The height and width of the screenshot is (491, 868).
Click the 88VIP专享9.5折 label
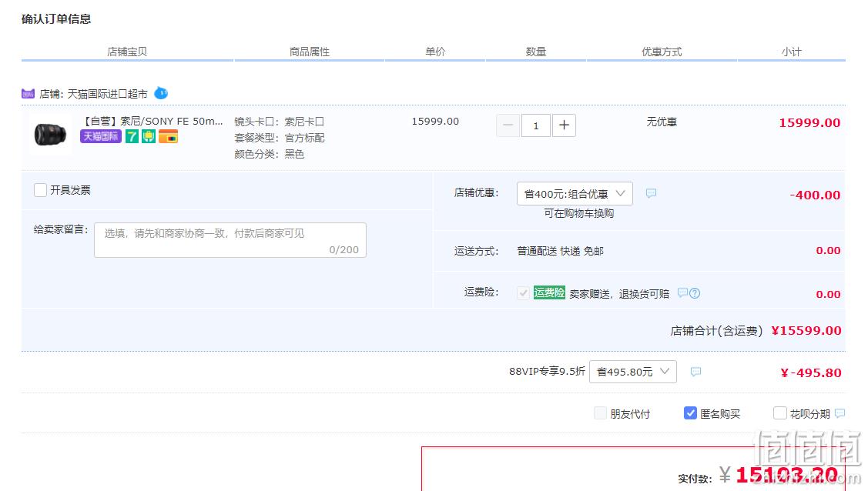point(547,371)
